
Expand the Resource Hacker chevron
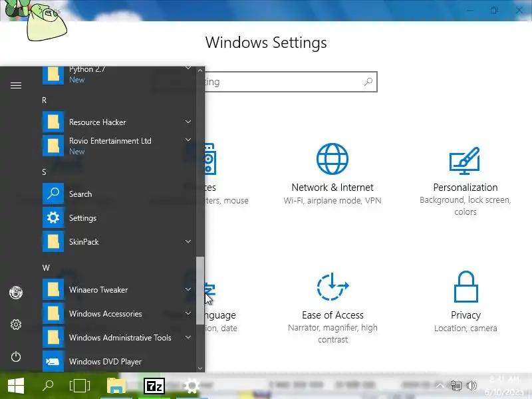click(x=188, y=122)
